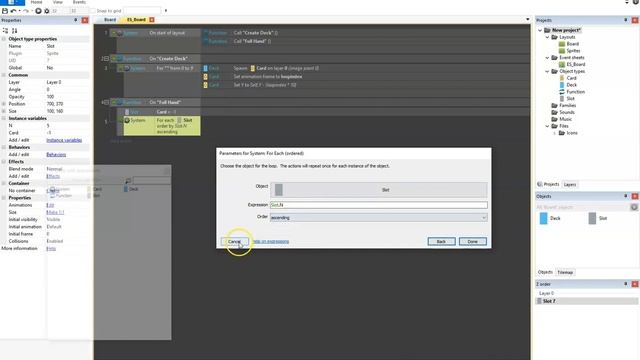Open Instance variables link in Properties
The width and height of the screenshot is (640, 360).
pos(64,140)
